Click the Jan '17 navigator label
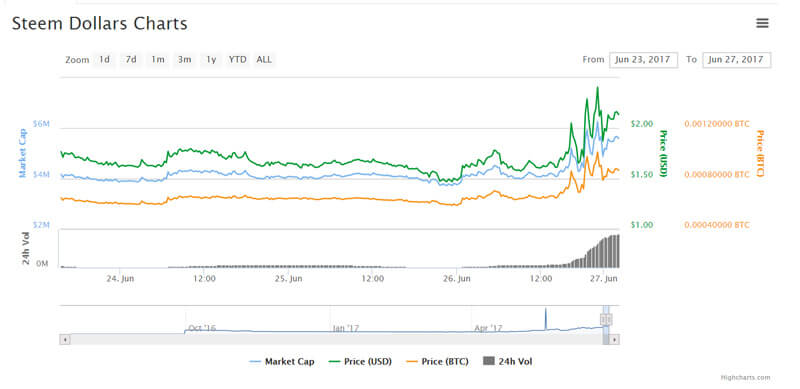 point(346,328)
